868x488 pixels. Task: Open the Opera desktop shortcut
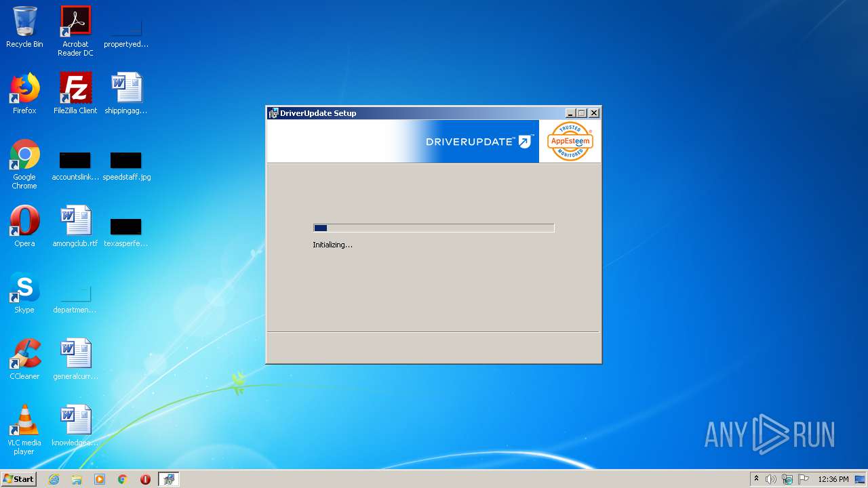(x=24, y=226)
